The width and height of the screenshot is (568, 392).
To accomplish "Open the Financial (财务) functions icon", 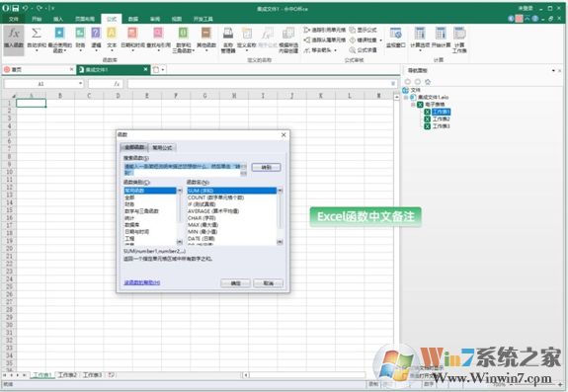I will [x=80, y=34].
